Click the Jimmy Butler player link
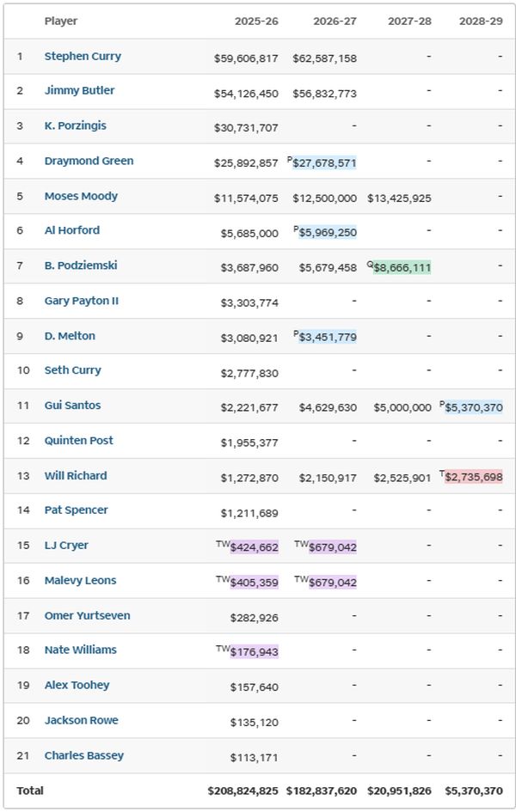The image size is (516, 812). coord(79,91)
